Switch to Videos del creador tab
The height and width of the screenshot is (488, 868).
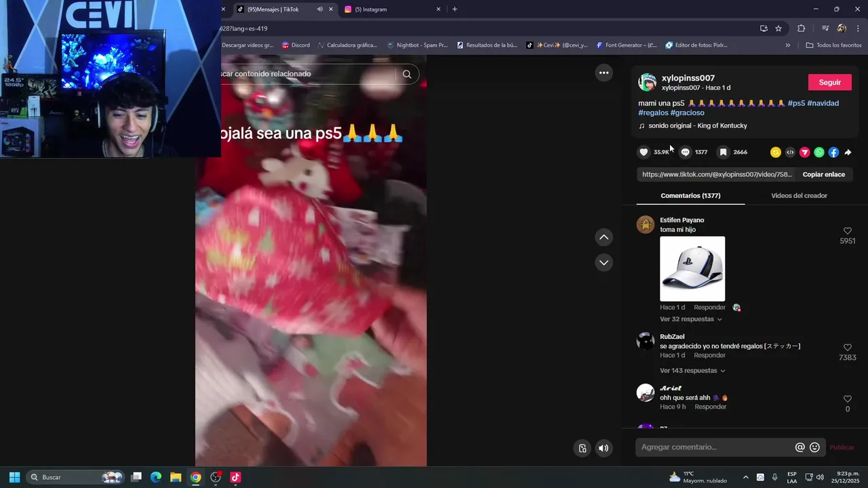799,195
